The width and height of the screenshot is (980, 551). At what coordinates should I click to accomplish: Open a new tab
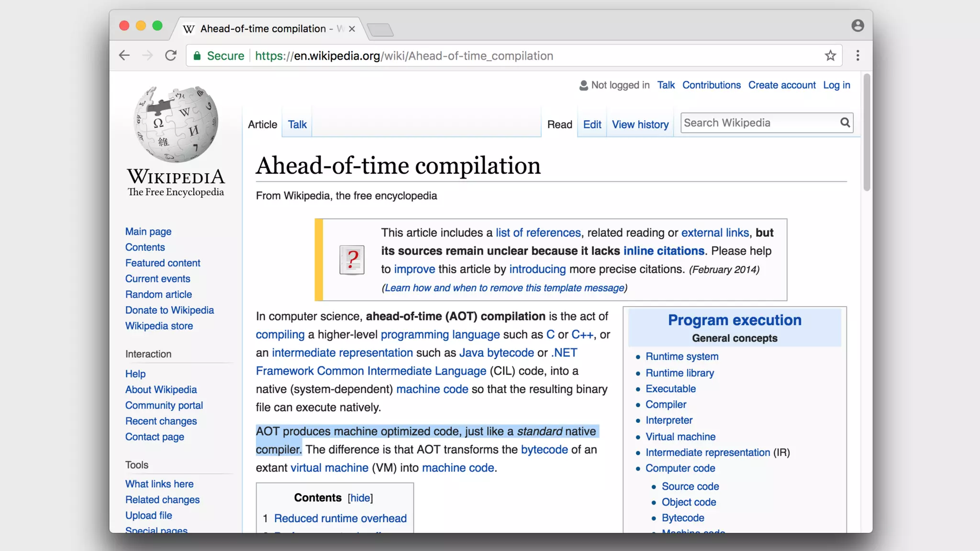tap(381, 30)
